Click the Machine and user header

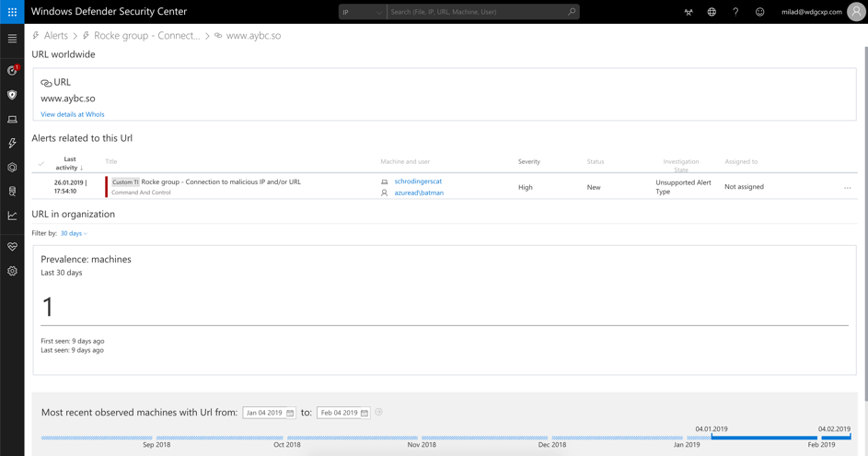tap(405, 162)
